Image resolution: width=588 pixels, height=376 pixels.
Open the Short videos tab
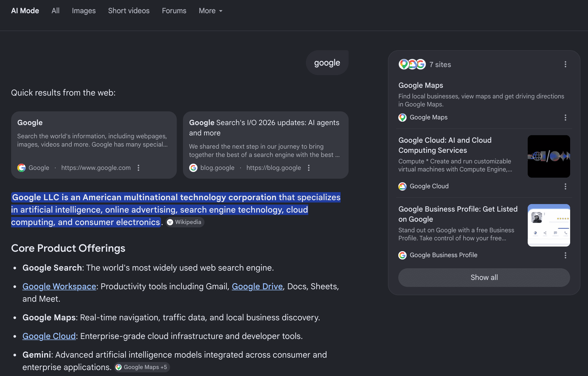(129, 11)
